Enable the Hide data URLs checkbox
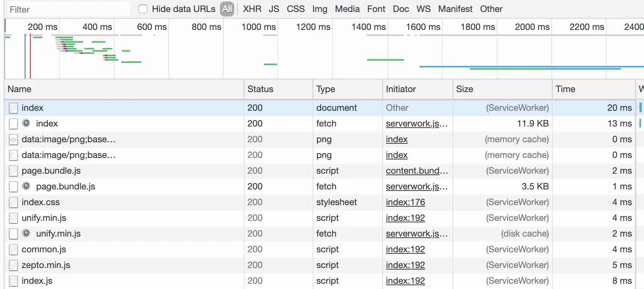Viewport: 644px width, 289px height. pos(143,9)
